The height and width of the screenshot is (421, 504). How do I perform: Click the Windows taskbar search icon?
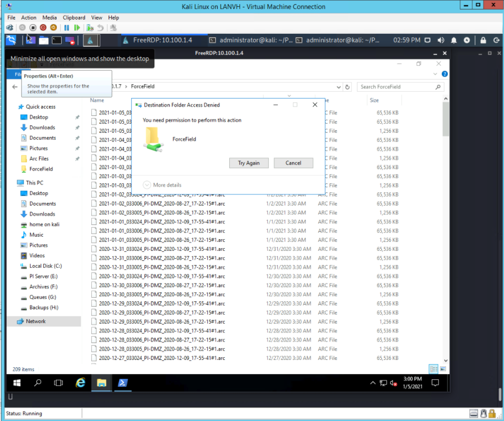[38, 383]
